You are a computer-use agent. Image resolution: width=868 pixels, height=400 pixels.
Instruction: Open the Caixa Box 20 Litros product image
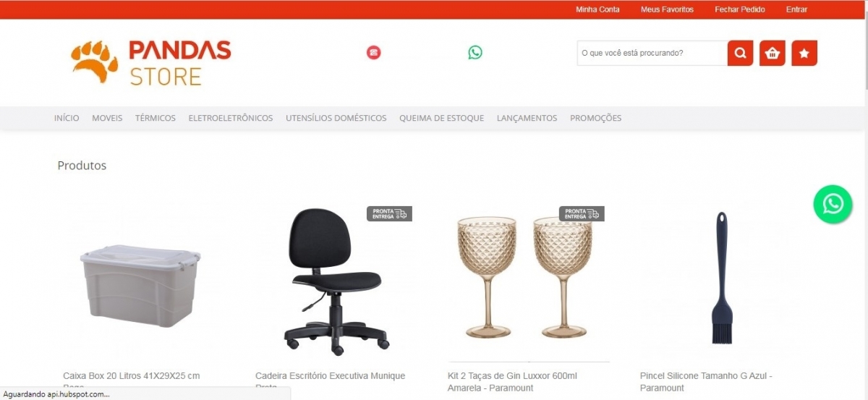pyautogui.click(x=140, y=286)
